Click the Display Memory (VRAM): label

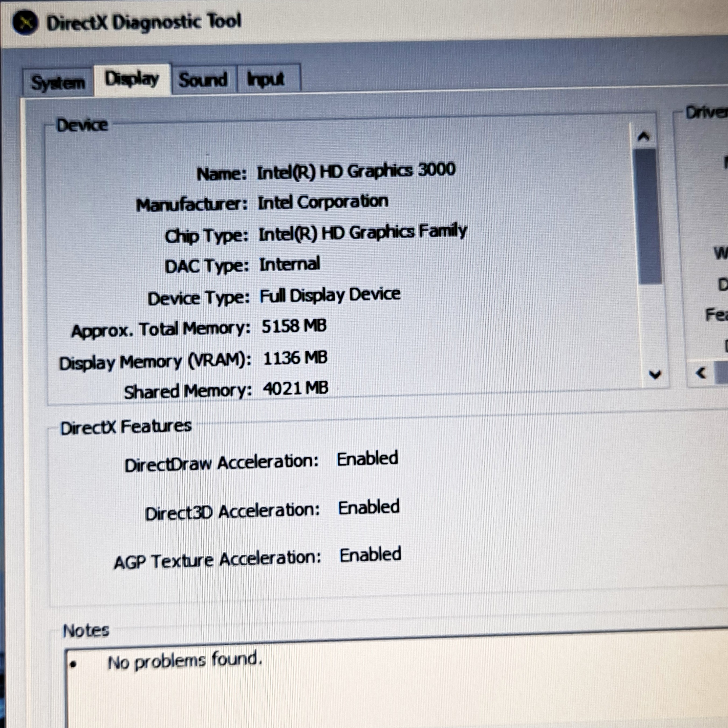click(155, 362)
